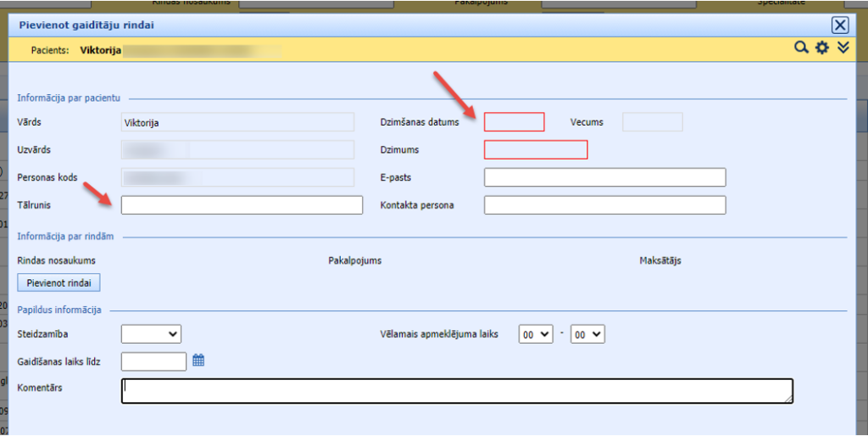Click the Personas kods field
The width and height of the screenshot is (868, 436).
pos(237,177)
